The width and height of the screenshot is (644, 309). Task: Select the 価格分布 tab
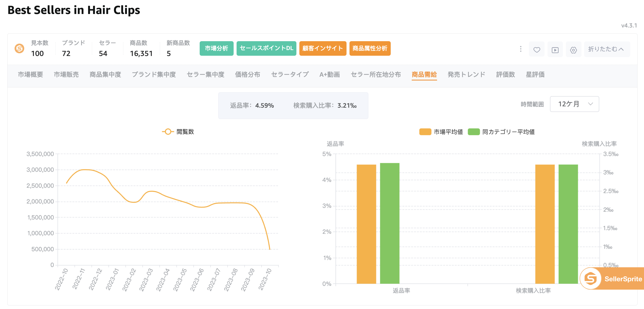click(x=248, y=75)
